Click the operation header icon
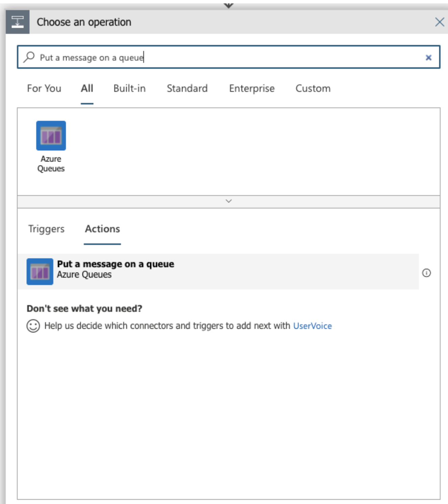 pyautogui.click(x=18, y=22)
